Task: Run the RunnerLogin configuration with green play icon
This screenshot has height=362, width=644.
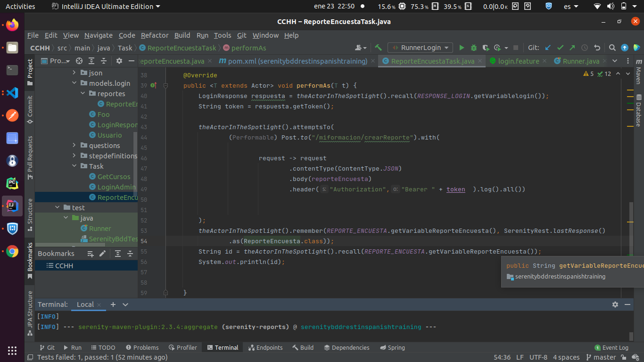Action: click(462, 48)
